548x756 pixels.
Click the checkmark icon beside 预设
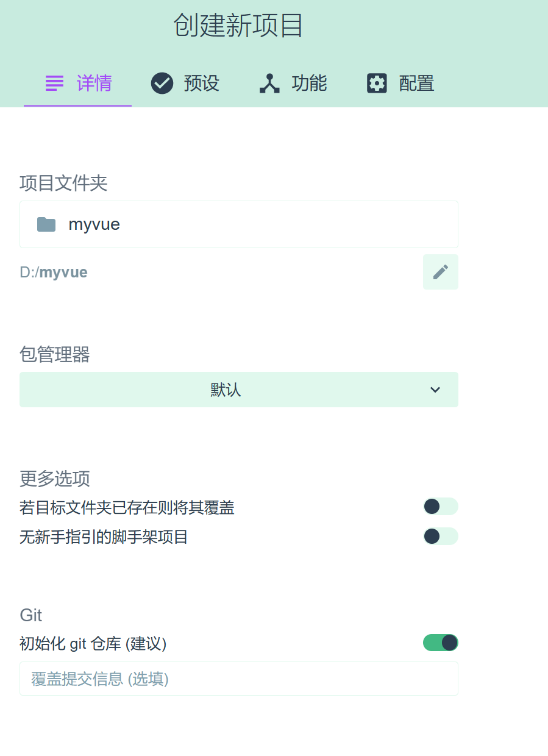coord(162,83)
